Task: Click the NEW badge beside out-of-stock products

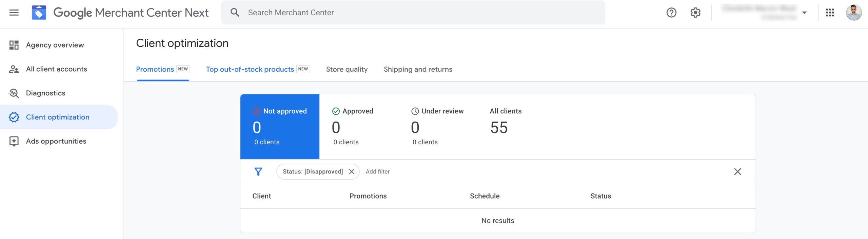Action: click(303, 69)
